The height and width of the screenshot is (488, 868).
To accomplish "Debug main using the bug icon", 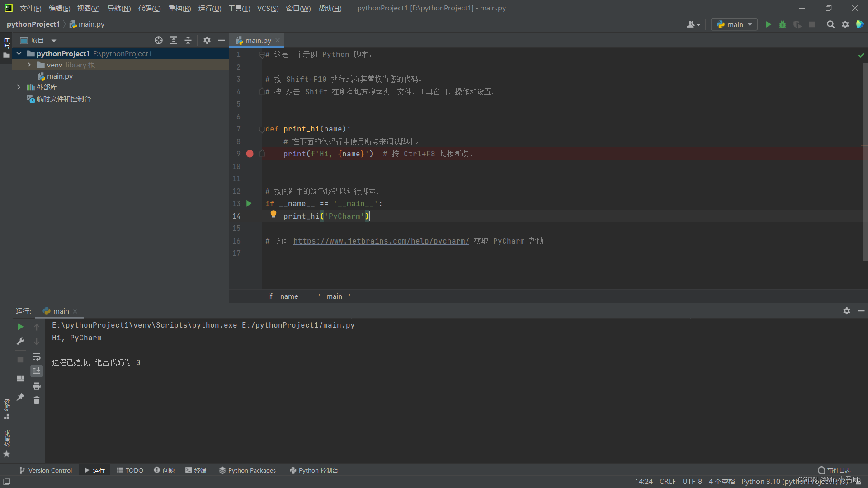I will tap(783, 24).
